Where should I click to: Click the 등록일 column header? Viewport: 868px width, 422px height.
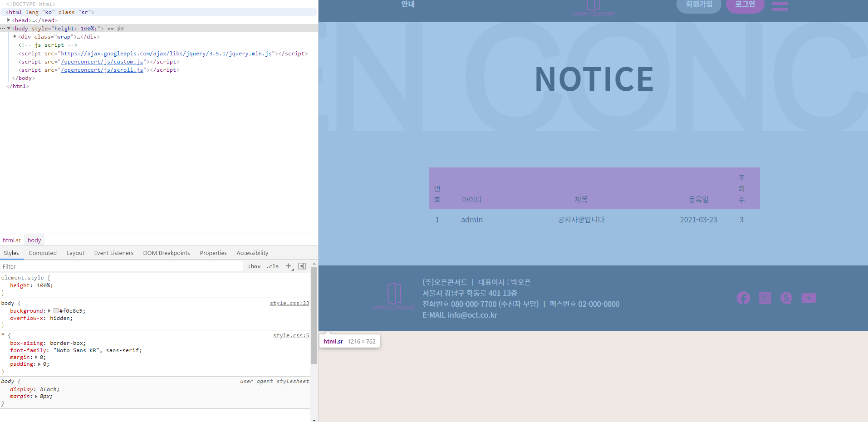698,200
